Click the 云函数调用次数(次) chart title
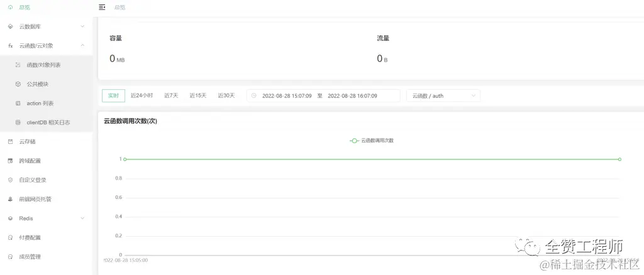Screen dimensions: 644x275 tap(131, 121)
